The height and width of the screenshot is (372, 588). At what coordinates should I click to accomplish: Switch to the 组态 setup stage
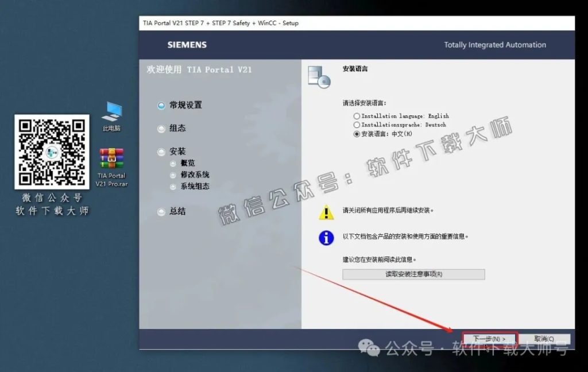click(161, 129)
